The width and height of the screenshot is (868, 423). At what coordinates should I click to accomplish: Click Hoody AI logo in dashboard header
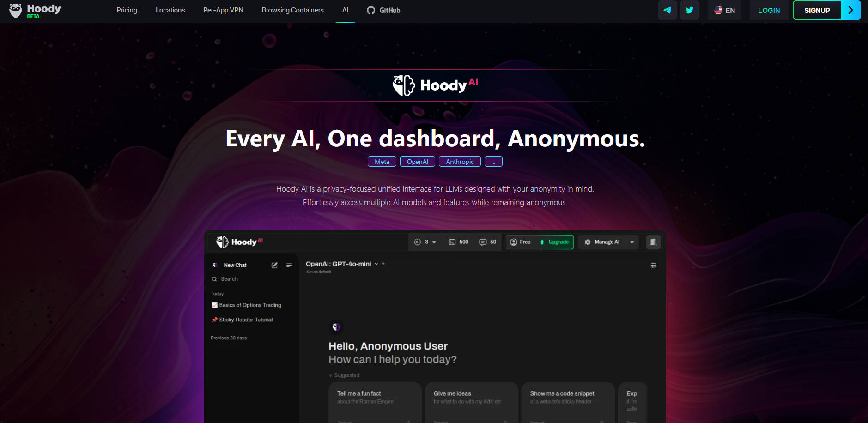pyautogui.click(x=239, y=242)
